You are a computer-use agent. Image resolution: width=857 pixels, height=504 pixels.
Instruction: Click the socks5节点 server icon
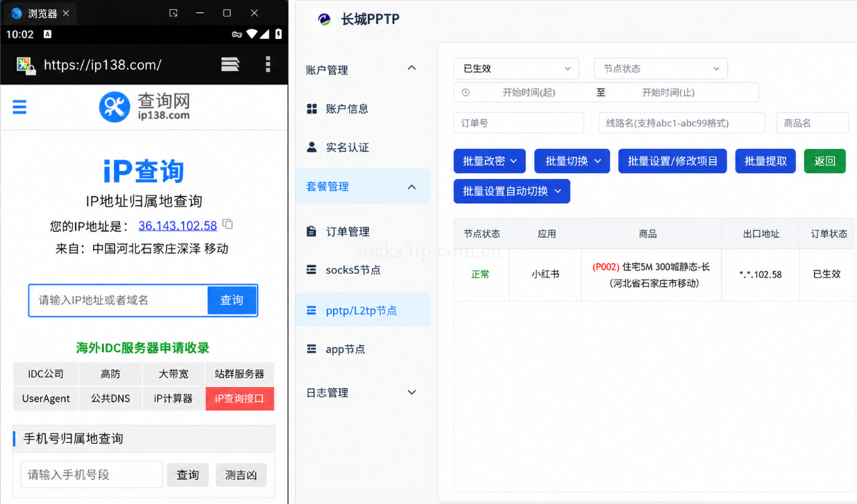312,270
